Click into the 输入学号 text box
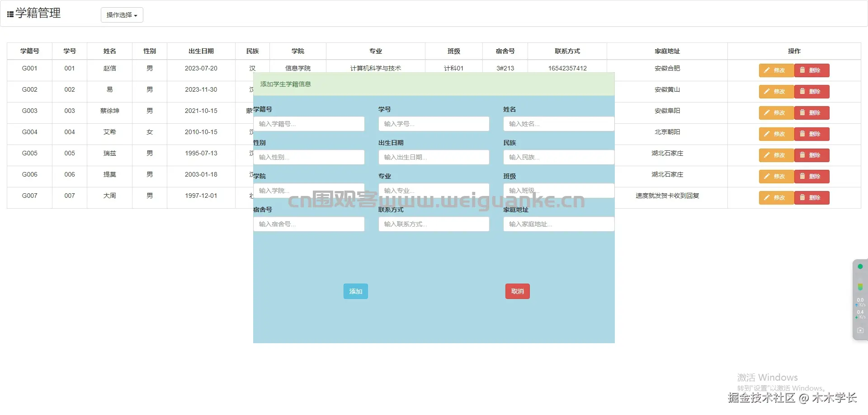The width and height of the screenshot is (868, 415). [x=434, y=124]
